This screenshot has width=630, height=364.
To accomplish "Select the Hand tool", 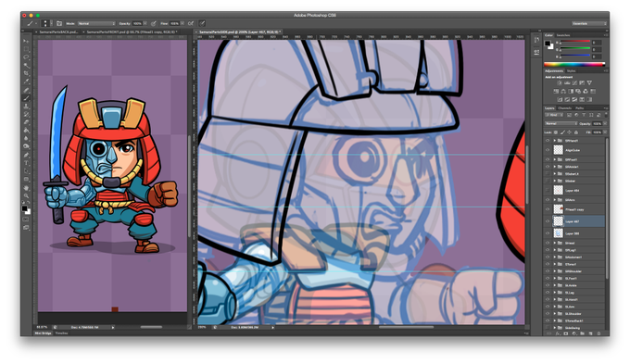I will pyautogui.click(x=26, y=188).
